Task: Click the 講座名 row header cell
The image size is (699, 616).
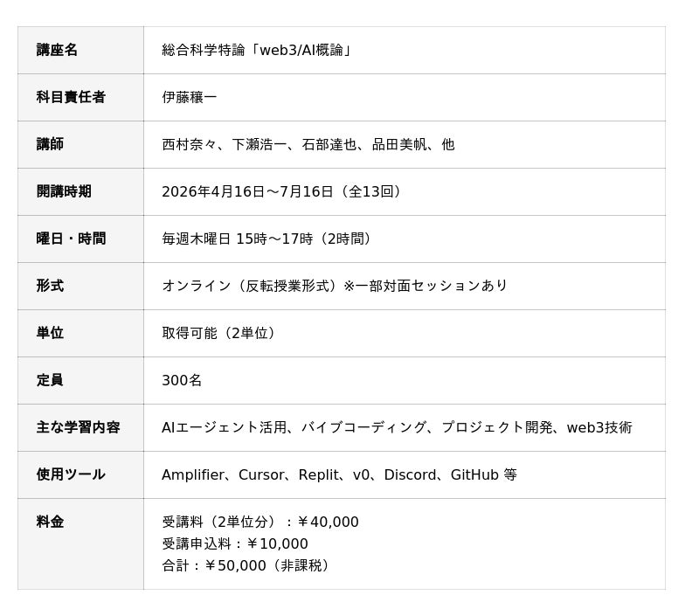Action: pyautogui.click(x=80, y=51)
